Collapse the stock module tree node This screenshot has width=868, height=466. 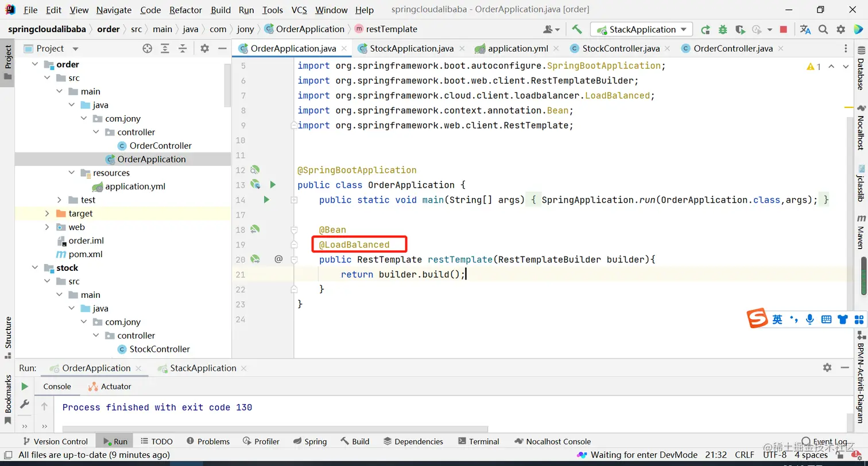tap(35, 267)
